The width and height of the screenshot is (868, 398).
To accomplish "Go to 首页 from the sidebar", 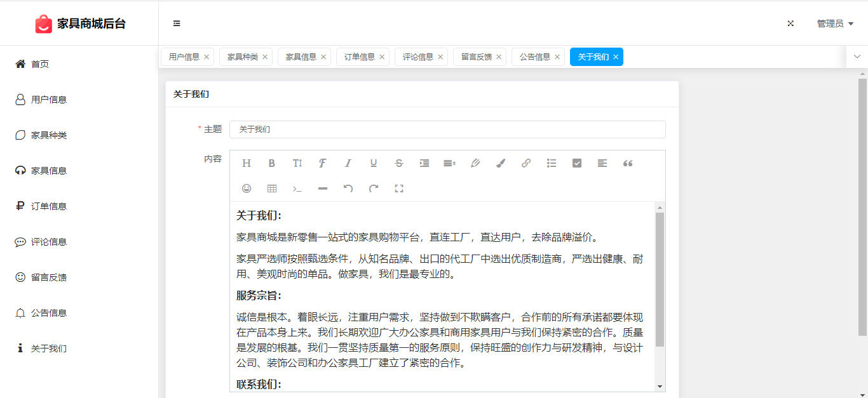I will click(40, 64).
